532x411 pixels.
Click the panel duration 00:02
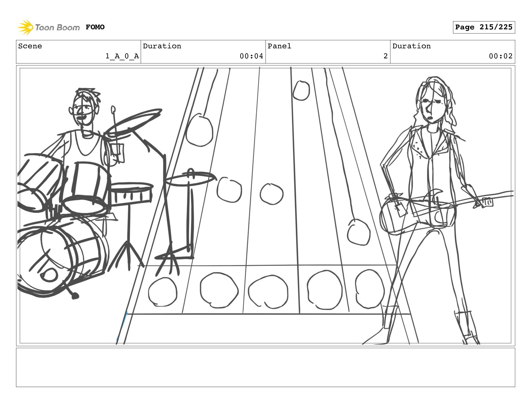[501, 56]
